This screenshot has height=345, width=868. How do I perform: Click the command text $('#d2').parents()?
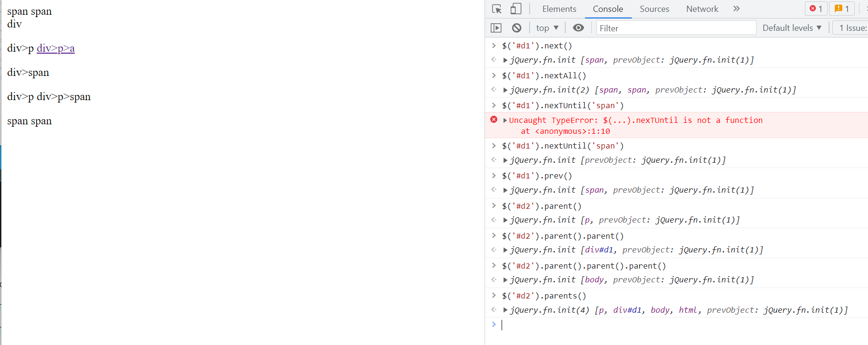click(544, 296)
